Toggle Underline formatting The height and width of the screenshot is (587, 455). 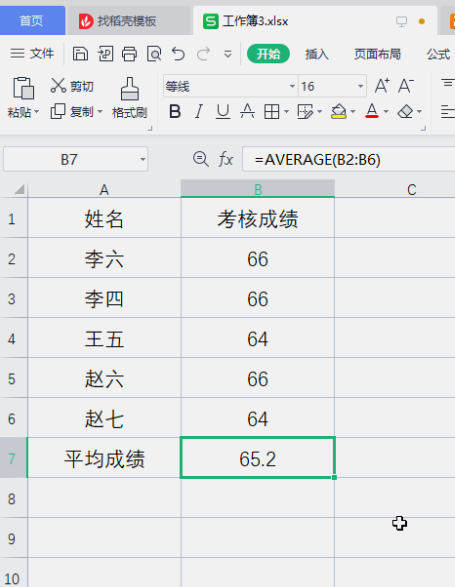click(223, 112)
